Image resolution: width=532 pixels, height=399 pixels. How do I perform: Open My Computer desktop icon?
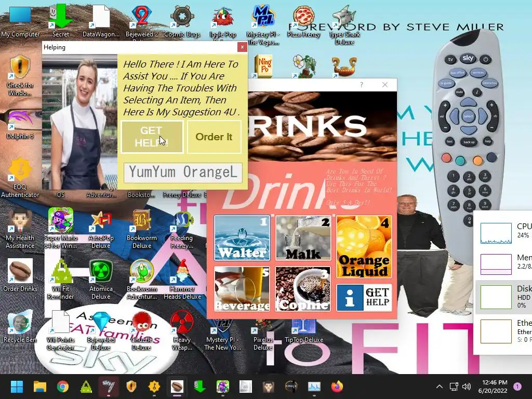20,21
